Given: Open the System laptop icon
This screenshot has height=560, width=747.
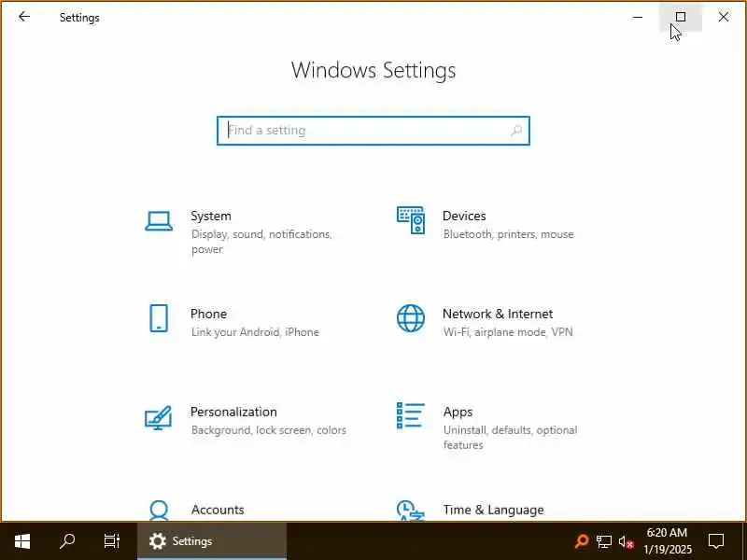Looking at the screenshot, I should tap(159, 221).
